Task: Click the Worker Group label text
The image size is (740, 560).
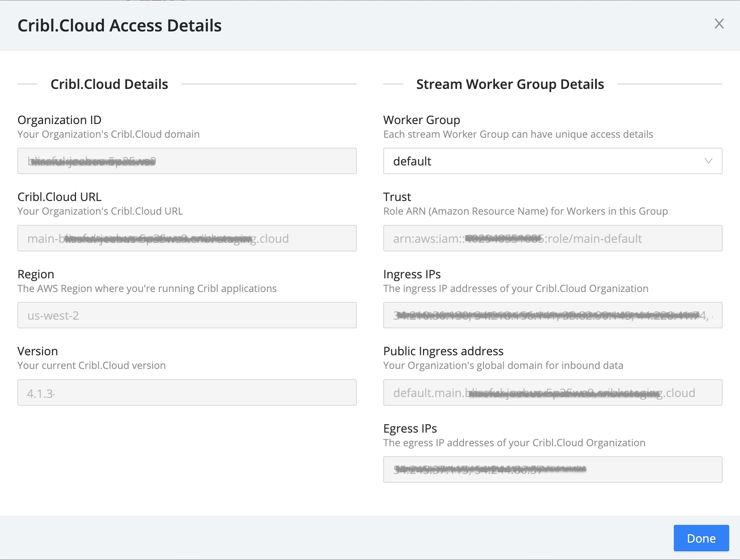Action: 421,120
